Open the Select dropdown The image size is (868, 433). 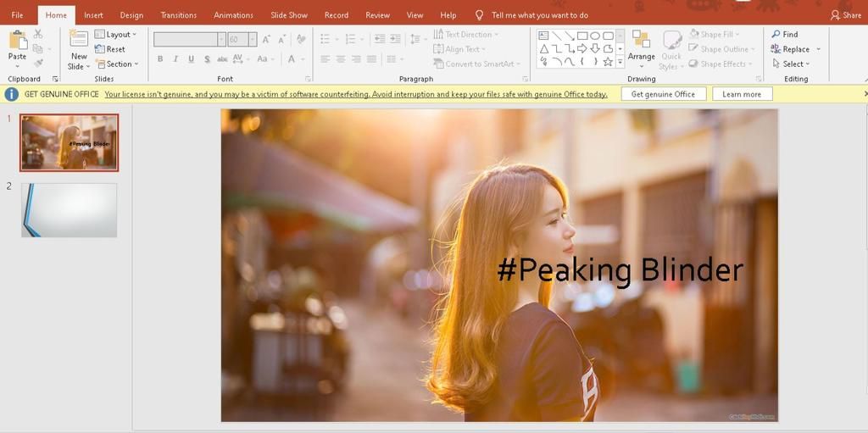click(x=791, y=64)
